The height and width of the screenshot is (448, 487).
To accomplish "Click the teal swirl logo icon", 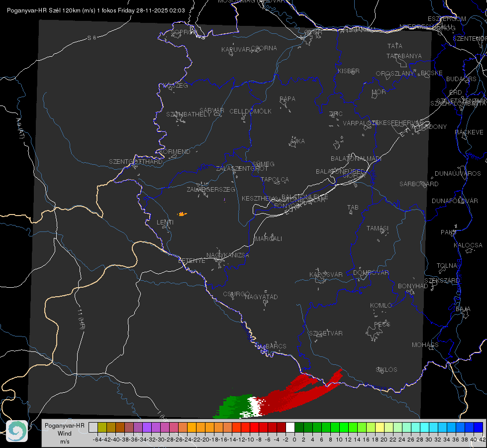I will 17,431.
